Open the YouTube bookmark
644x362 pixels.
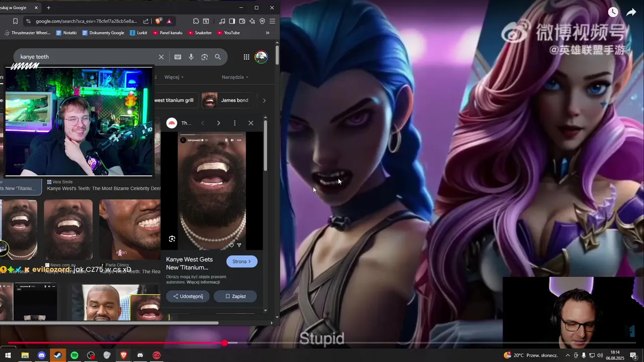pos(228,33)
